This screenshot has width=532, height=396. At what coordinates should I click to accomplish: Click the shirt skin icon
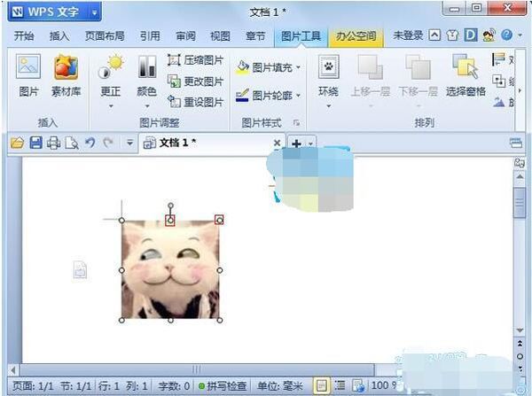pyautogui.click(x=452, y=35)
